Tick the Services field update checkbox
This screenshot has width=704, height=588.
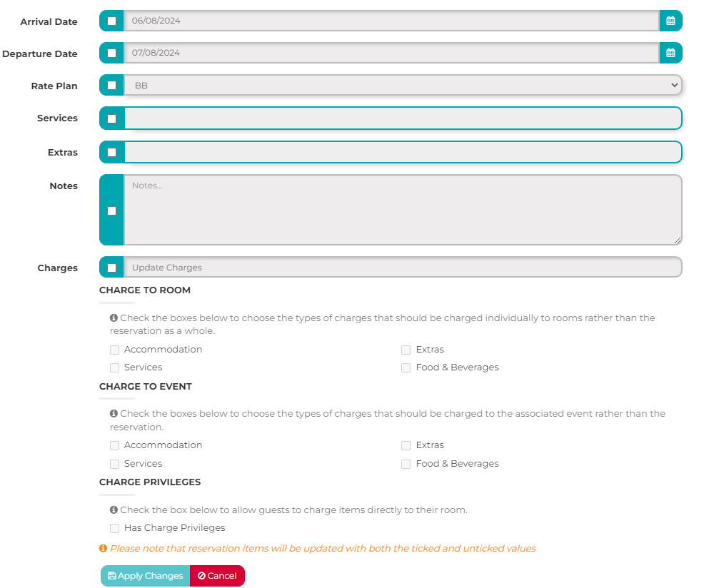coord(112,118)
